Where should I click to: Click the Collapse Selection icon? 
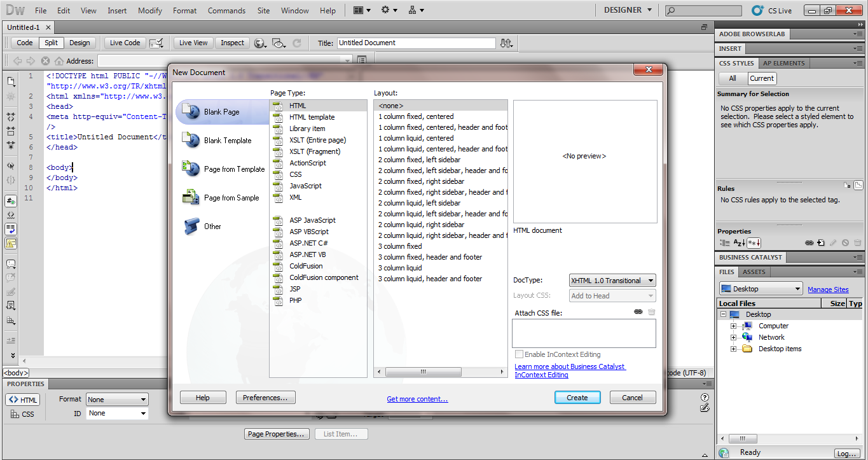pos(11,131)
